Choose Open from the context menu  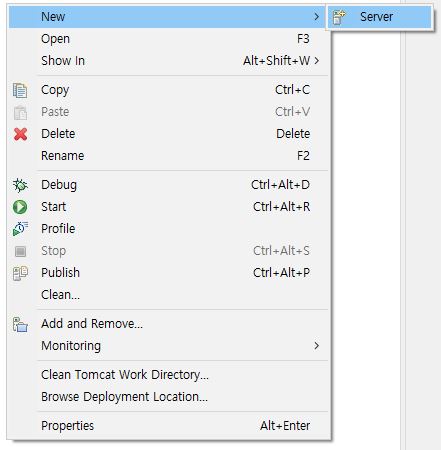pos(170,39)
